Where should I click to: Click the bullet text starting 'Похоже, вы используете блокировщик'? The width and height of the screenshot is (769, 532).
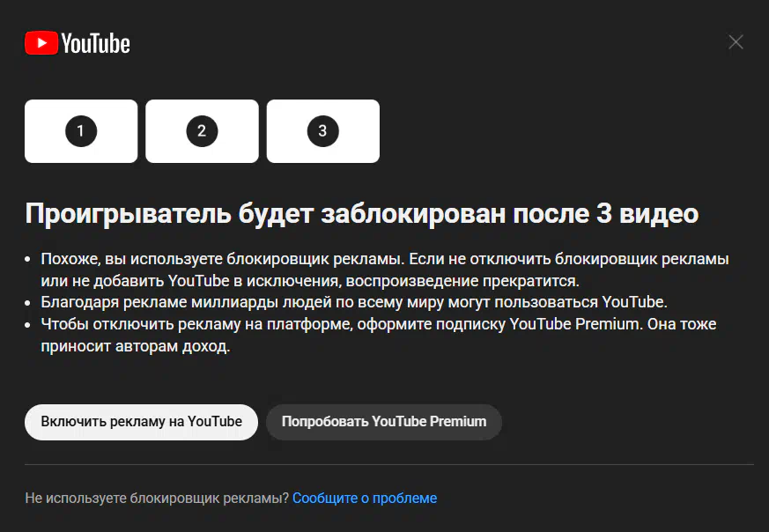click(385, 270)
